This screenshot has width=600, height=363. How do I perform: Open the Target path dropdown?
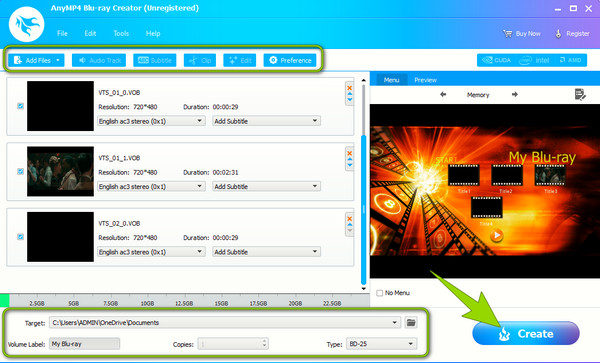(395, 322)
